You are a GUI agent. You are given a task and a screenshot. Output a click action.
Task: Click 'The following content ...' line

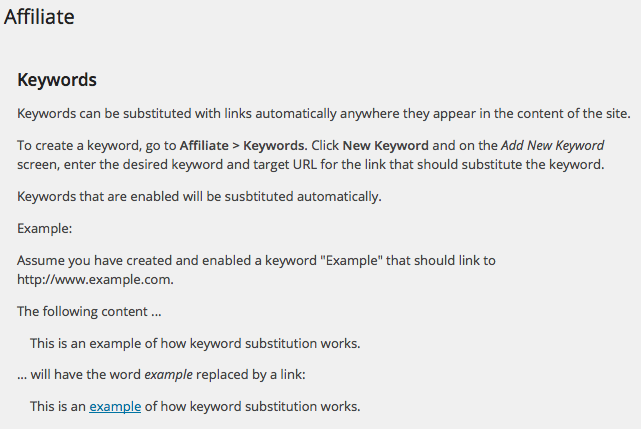tap(89, 312)
